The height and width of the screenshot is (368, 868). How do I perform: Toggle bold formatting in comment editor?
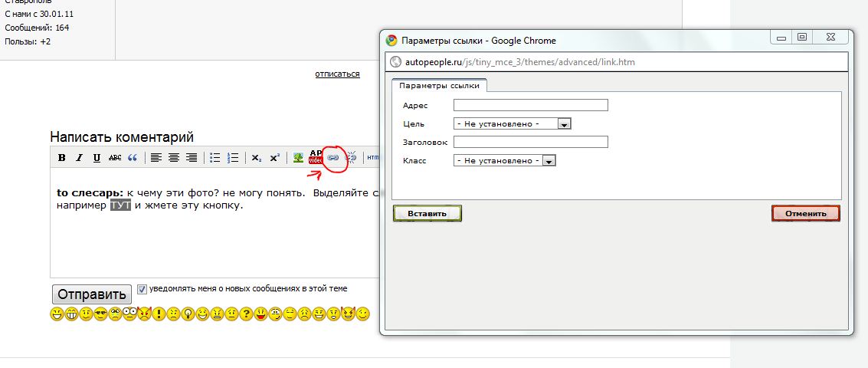pyautogui.click(x=62, y=158)
